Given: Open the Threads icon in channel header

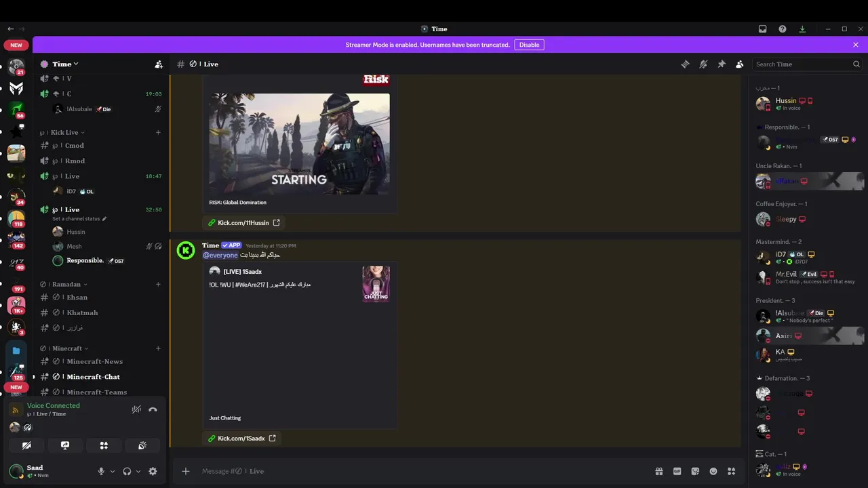Looking at the screenshot, I should click(x=685, y=64).
